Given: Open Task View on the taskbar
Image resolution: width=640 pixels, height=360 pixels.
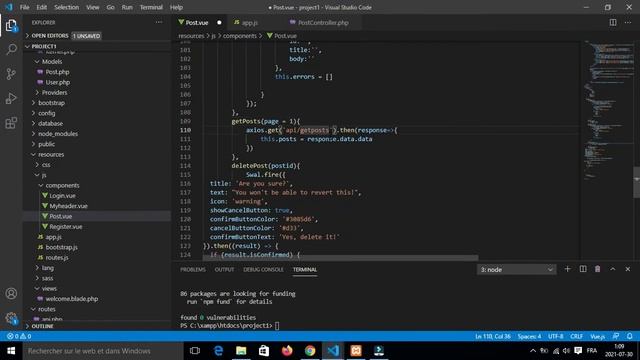Looking at the screenshot, I should 195,351.
